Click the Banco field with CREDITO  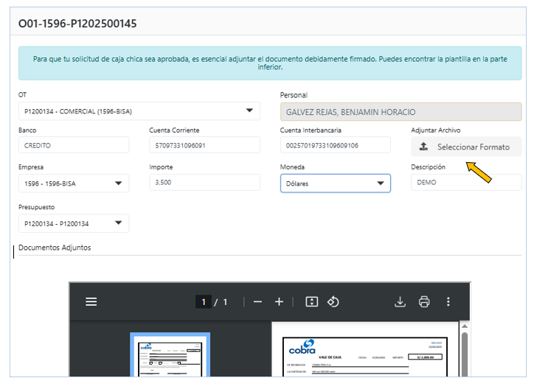click(x=74, y=145)
